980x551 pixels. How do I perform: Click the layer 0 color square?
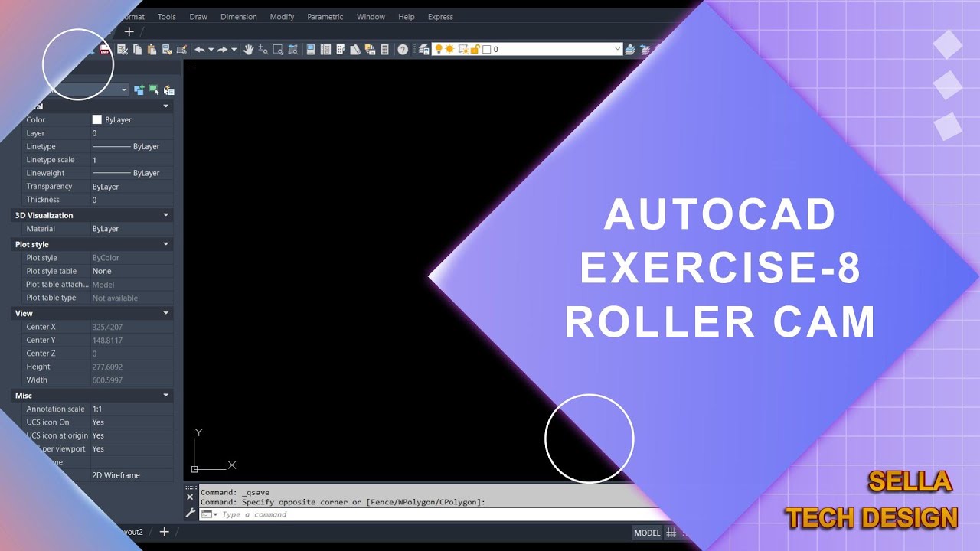coord(487,49)
